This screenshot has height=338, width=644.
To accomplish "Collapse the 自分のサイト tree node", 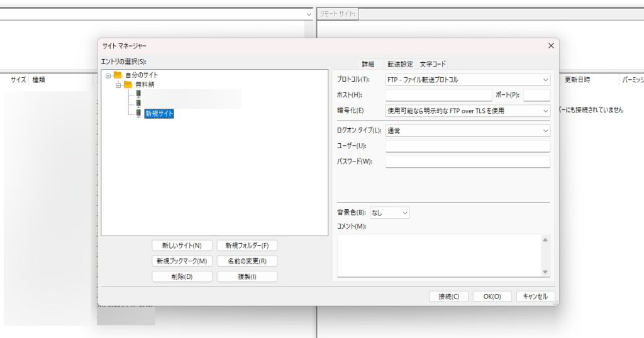I will [x=108, y=75].
